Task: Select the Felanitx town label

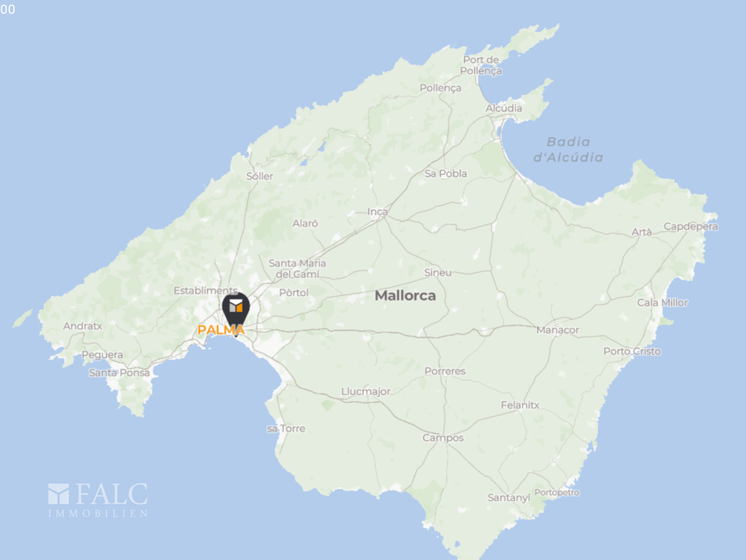Action: click(520, 405)
